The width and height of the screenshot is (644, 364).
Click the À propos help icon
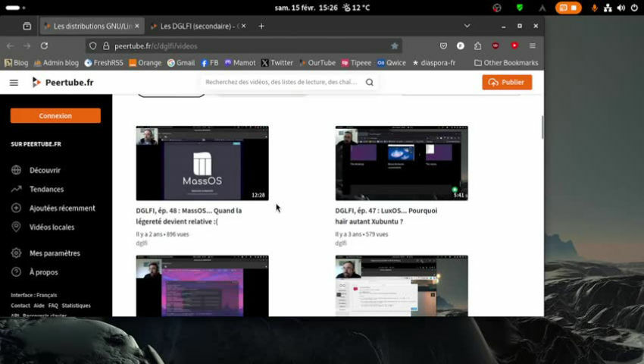(16, 272)
